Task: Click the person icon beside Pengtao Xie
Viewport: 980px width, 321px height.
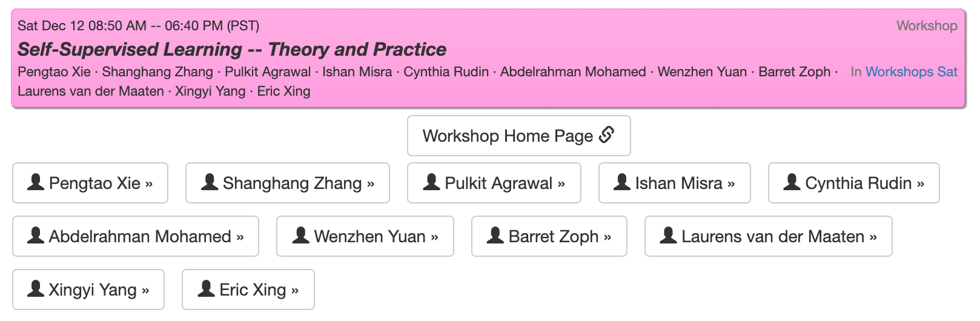Action: click(x=36, y=182)
